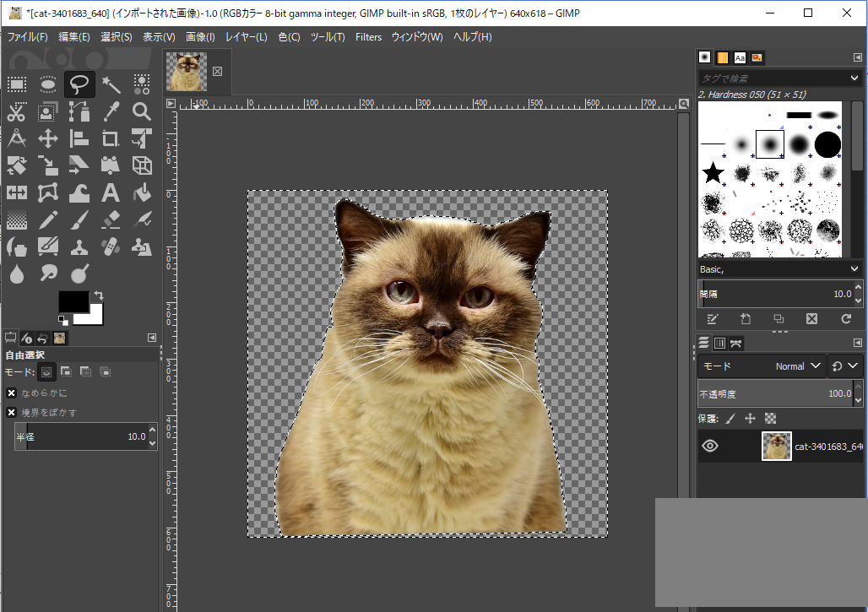Select the Rectangle Select tool
This screenshot has width=868, height=612.
17,84
